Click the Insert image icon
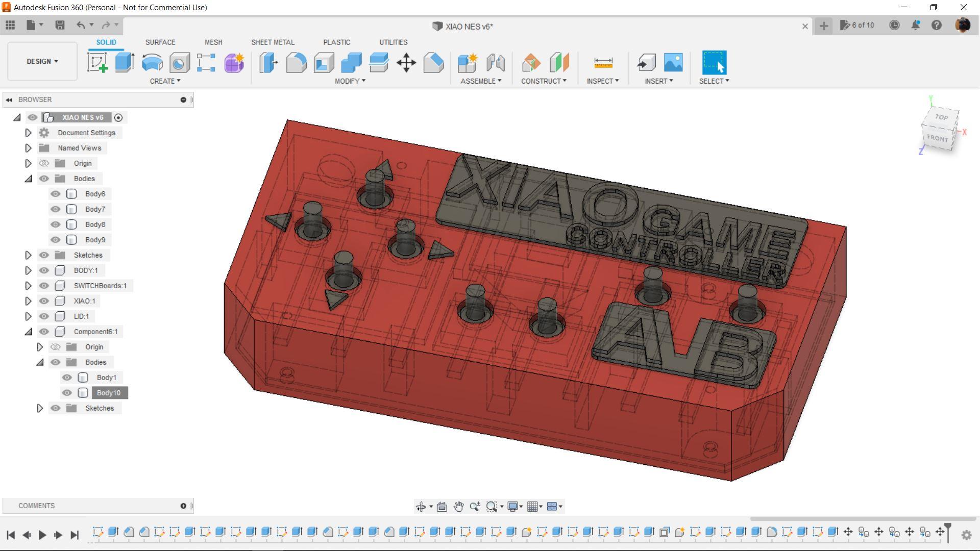 [x=673, y=63]
